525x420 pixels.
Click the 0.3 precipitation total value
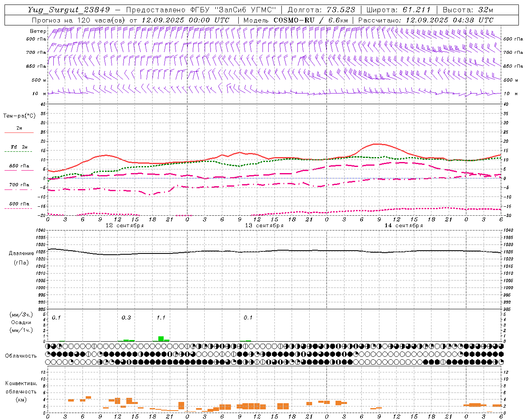tap(126, 318)
